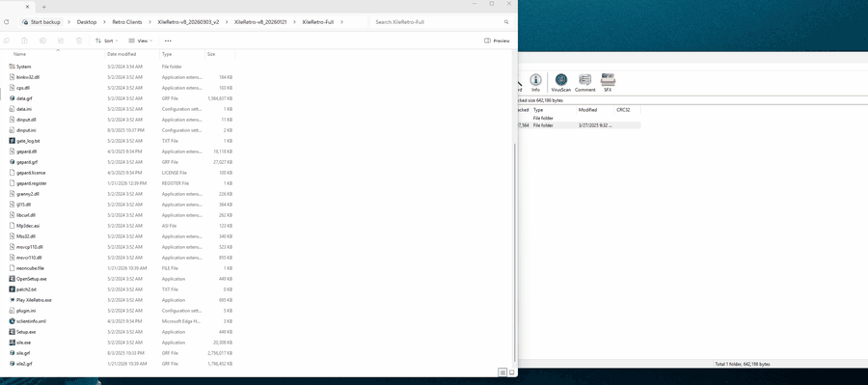The width and height of the screenshot is (868, 385).
Task: Click the Start backup cloud button
Action: point(41,22)
